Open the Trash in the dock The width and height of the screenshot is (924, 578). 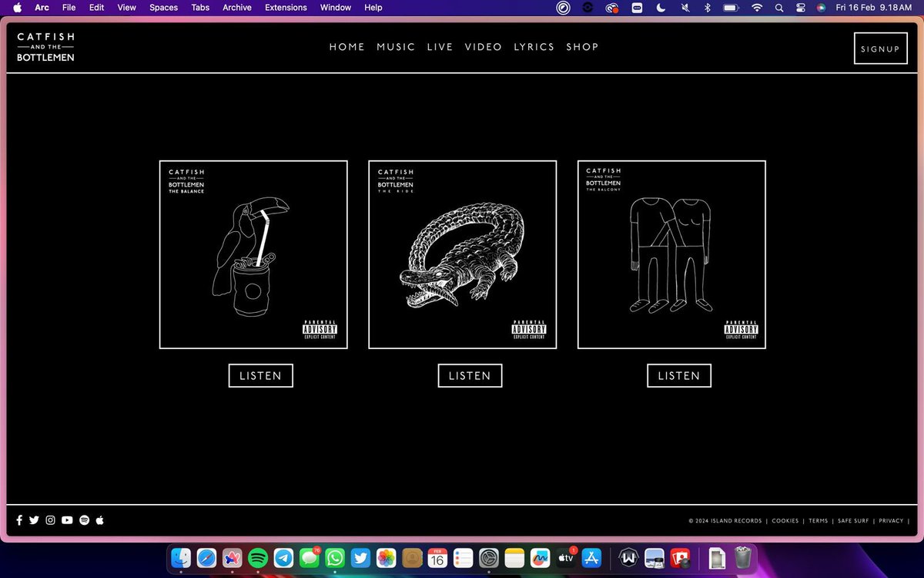tap(742, 557)
